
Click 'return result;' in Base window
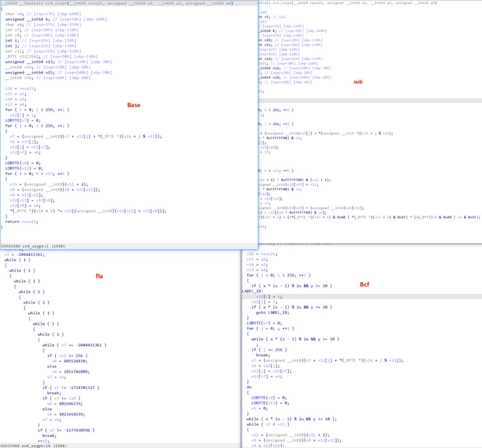click(x=21, y=222)
